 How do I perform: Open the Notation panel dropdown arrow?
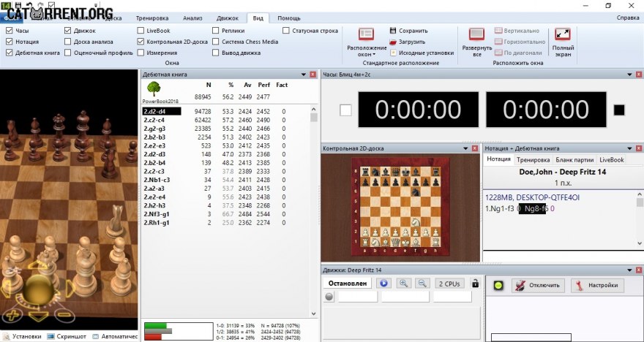[629, 148]
